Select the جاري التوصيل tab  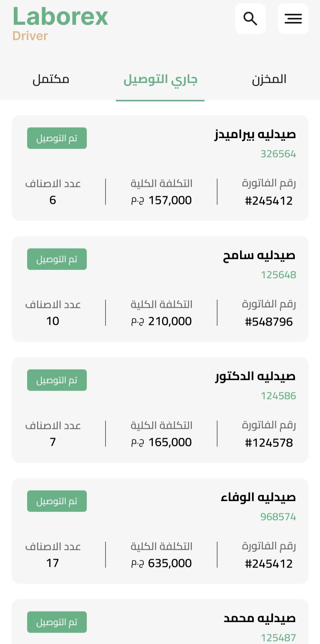[x=160, y=80]
